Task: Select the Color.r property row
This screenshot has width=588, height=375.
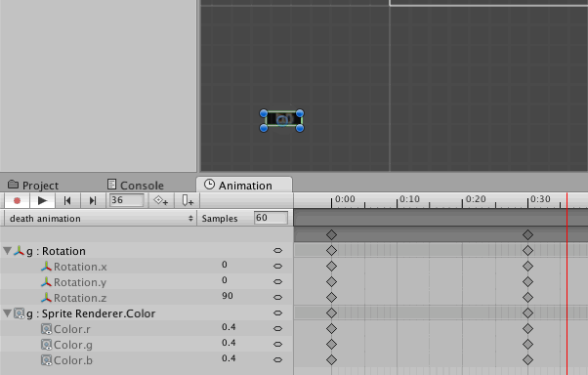Action: coord(147,329)
